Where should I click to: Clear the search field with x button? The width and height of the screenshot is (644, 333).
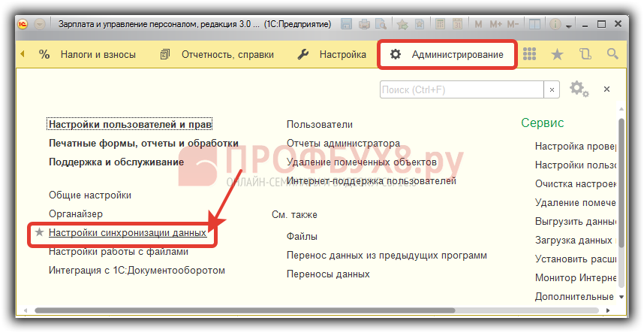point(552,89)
